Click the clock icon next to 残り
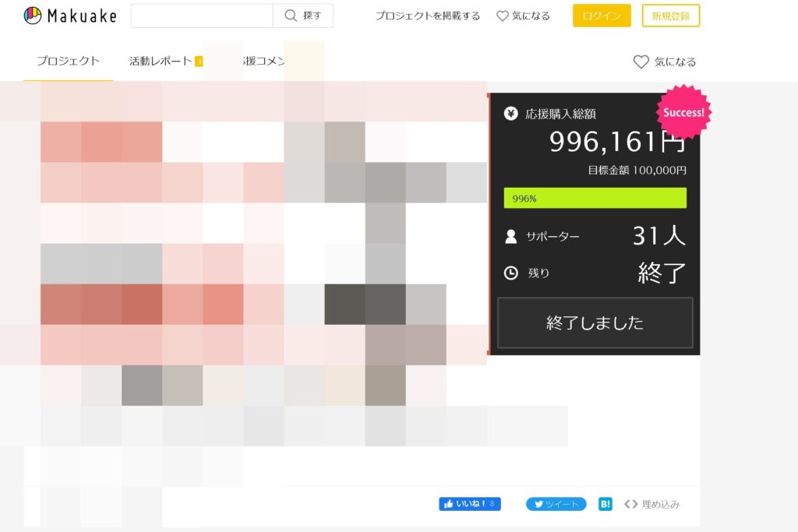Viewport: 798px width, 532px height. click(x=511, y=273)
